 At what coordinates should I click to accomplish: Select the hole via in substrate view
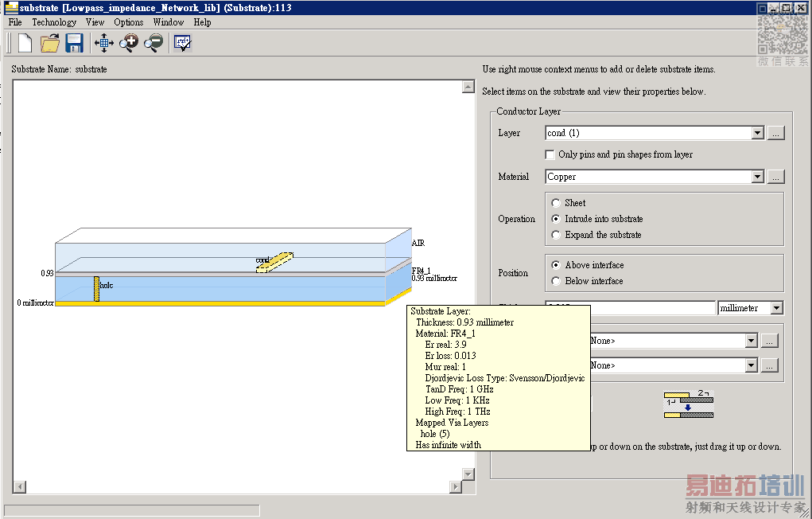pos(96,289)
